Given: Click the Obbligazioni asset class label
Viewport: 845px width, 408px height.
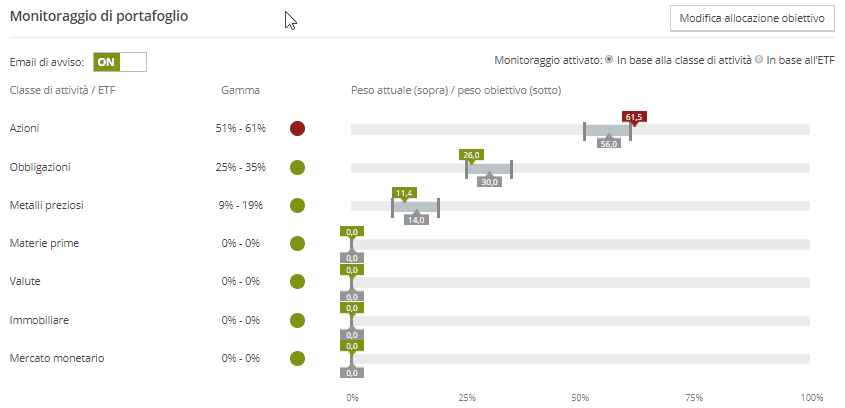Looking at the screenshot, I should [40, 167].
